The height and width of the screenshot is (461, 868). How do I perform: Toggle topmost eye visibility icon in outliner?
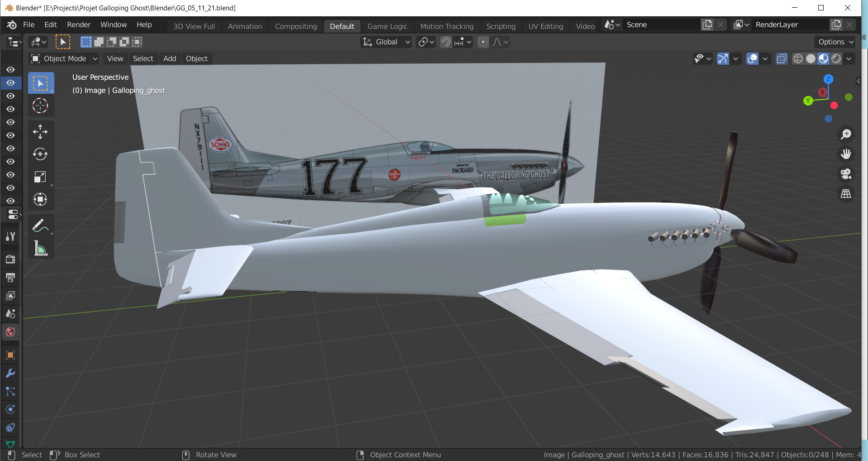pyautogui.click(x=11, y=70)
